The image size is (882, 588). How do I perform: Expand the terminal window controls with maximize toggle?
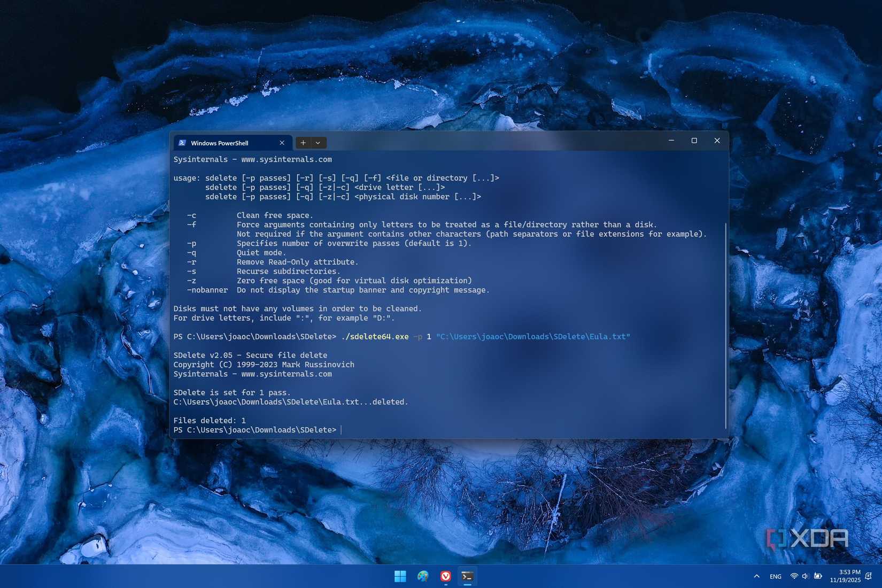click(694, 141)
